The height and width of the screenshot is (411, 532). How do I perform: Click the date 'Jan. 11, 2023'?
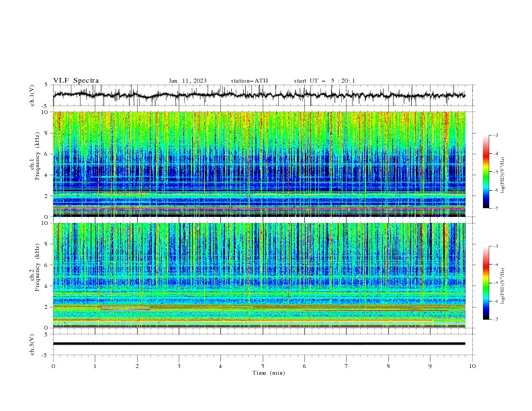[x=187, y=81]
